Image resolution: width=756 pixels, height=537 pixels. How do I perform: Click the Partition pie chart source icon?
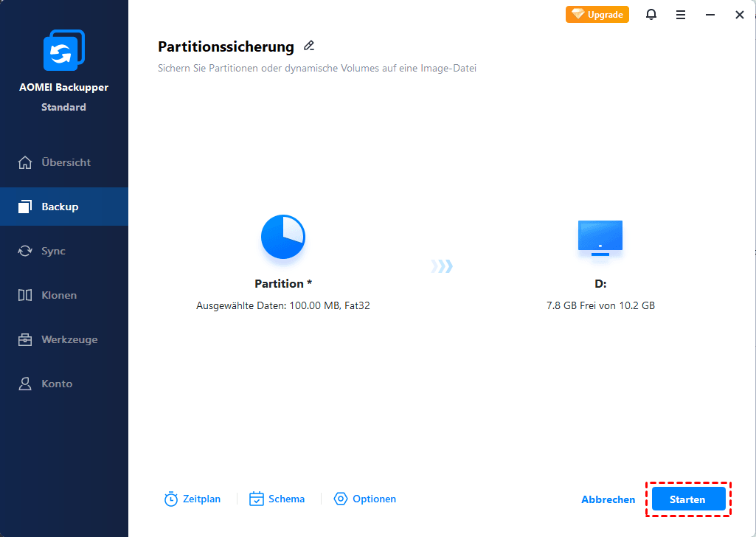click(283, 237)
